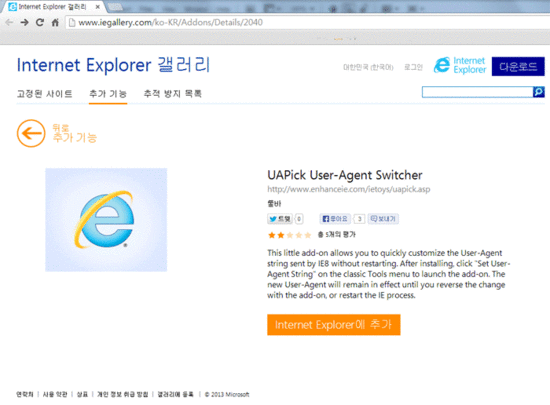The image size is (550, 405).
Task: Switch to the 추가 기능 tab
Action: [x=108, y=94]
